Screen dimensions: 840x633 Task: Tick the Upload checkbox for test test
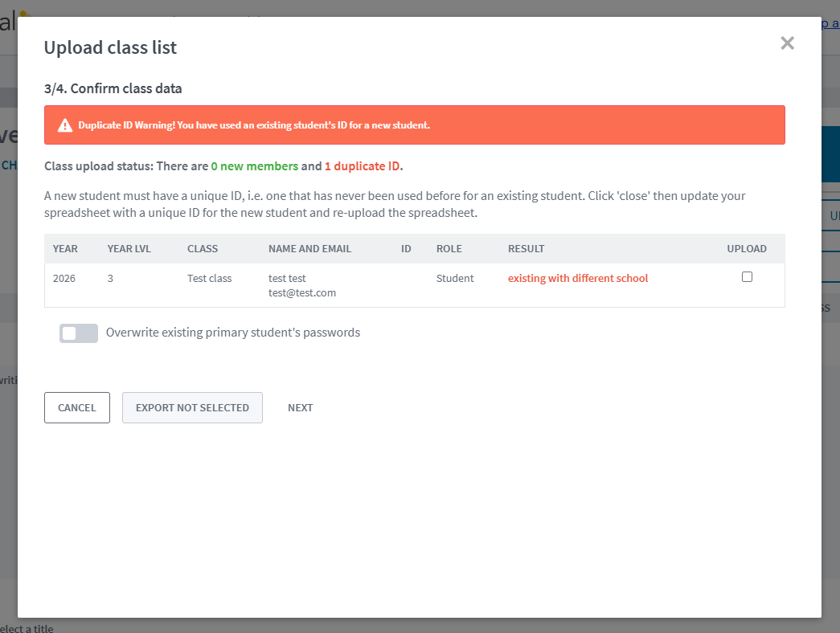point(747,277)
